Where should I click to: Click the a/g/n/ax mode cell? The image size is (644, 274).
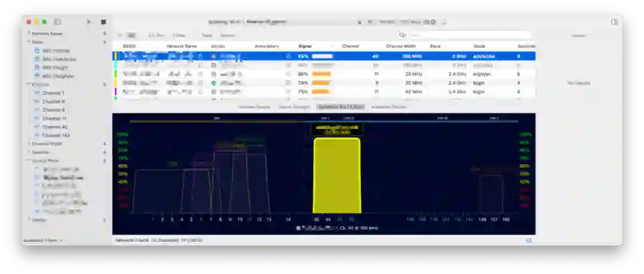click(482, 74)
